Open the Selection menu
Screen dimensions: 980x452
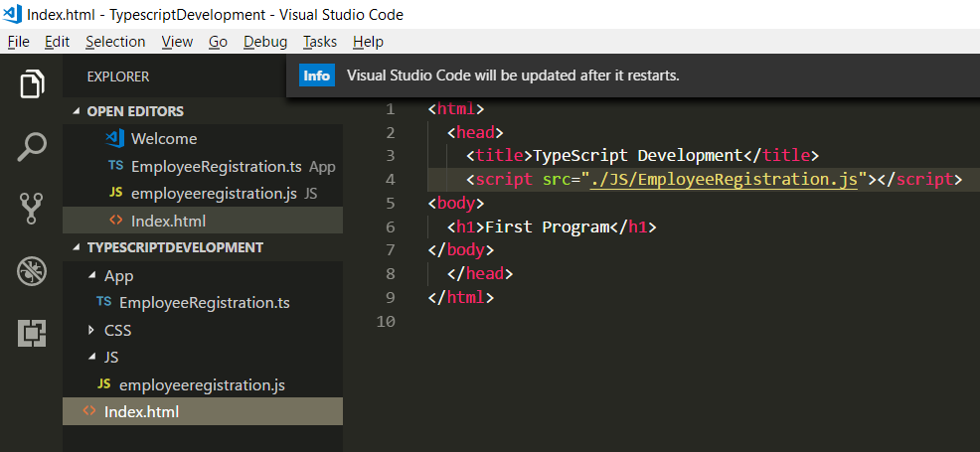[x=115, y=42]
